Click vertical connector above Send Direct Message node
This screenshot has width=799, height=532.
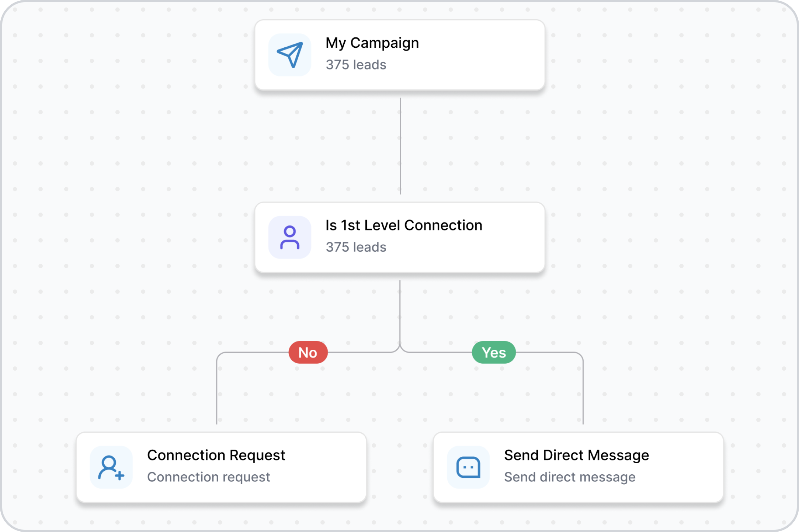pos(583,392)
